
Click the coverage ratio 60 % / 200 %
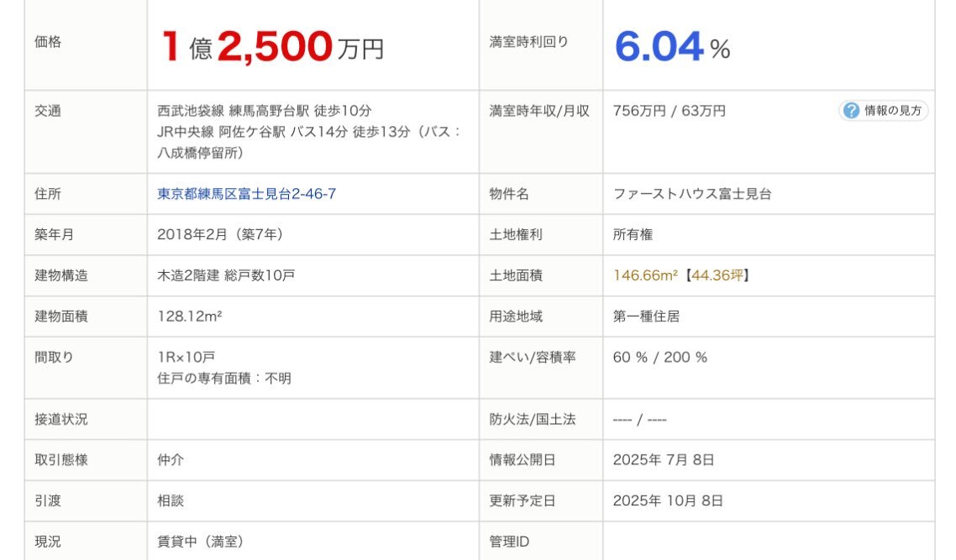tap(660, 357)
